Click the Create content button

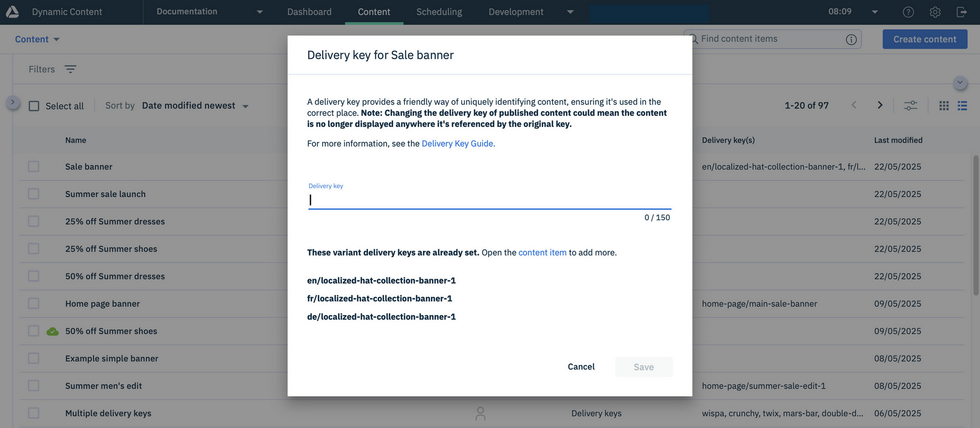point(925,39)
